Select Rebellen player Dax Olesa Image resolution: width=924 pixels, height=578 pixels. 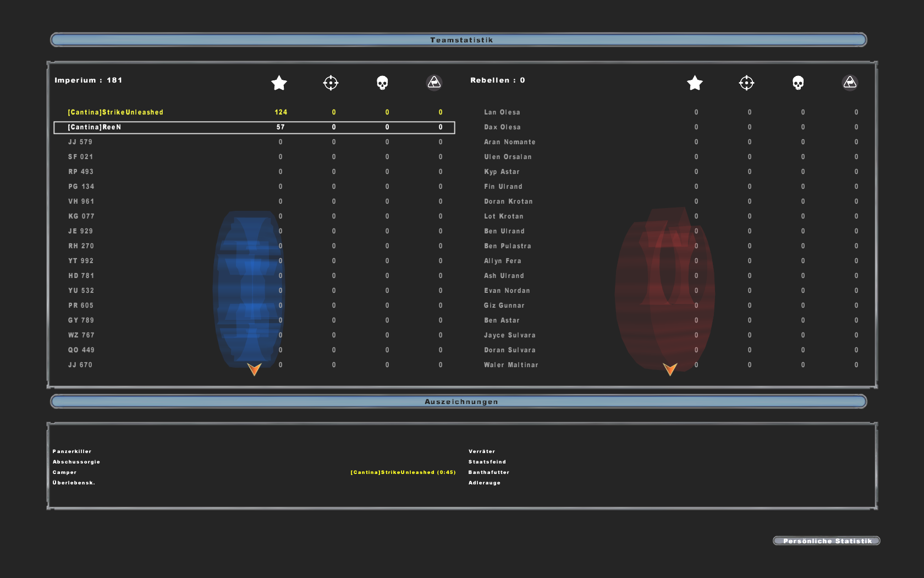[502, 127]
